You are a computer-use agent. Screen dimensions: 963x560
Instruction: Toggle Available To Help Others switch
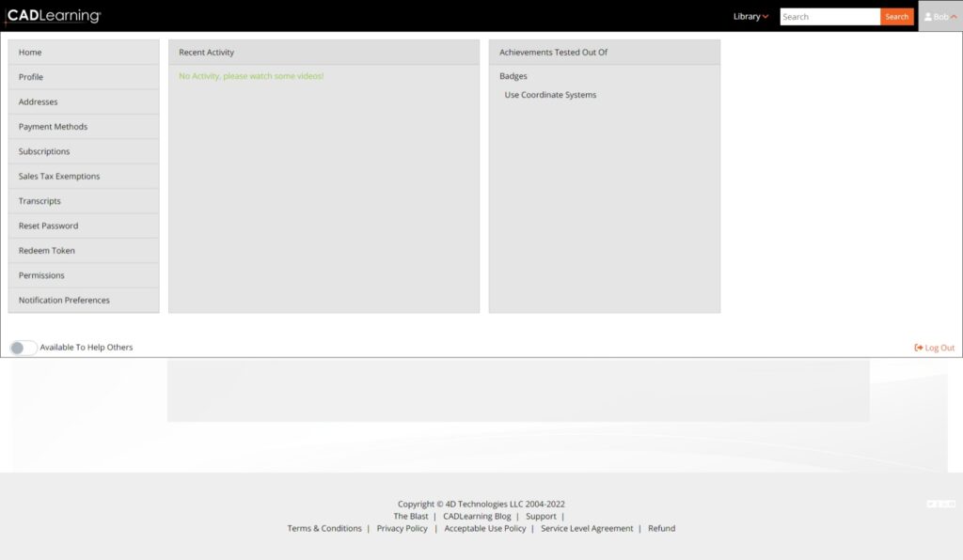[24, 348]
